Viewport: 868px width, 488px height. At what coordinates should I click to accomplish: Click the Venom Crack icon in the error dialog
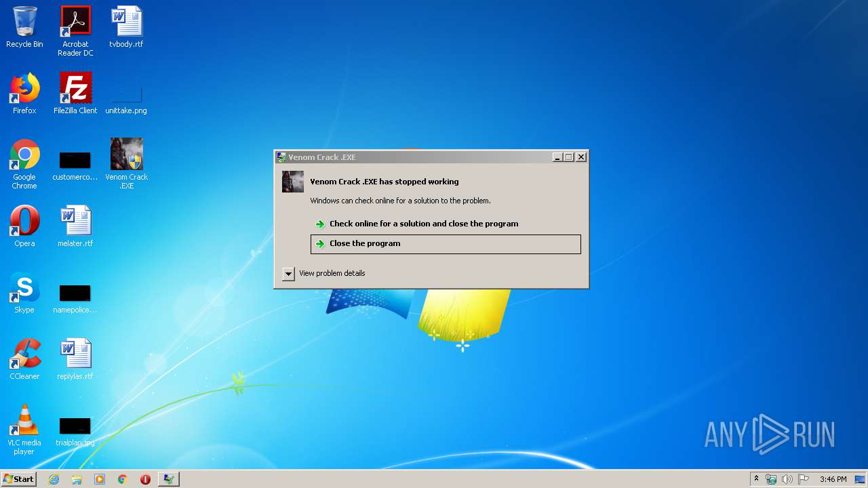[293, 182]
